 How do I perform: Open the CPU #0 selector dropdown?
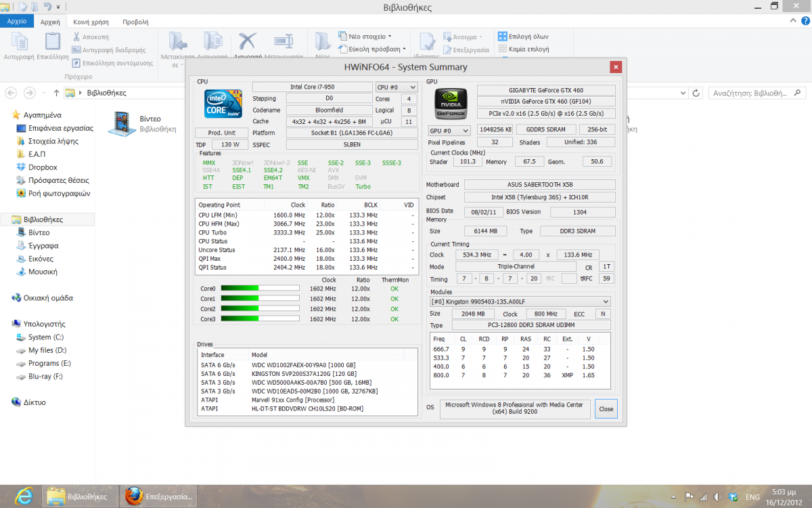396,87
